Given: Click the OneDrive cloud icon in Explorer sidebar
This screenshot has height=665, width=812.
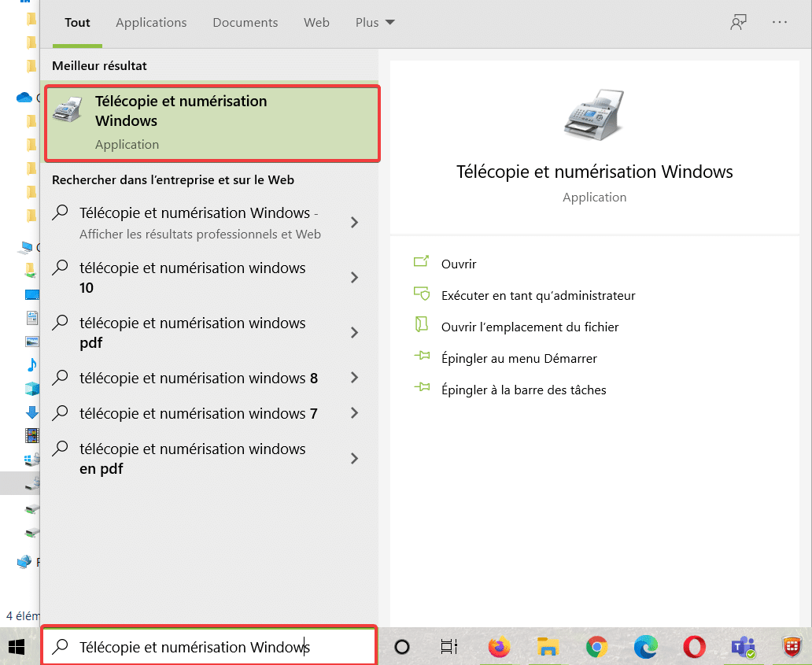Looking at the screenshot, I should click(24, 98).
